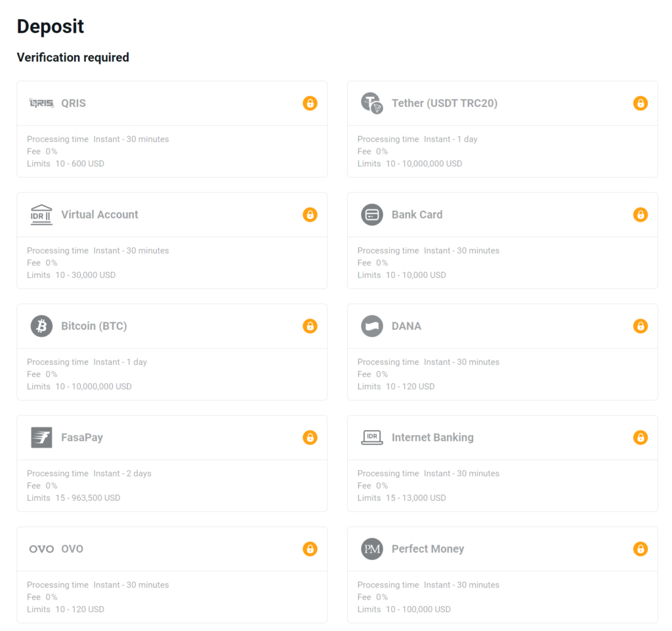This screenshot has width=672, height=631.
Task: Click the Perfect Money PM icon
Action: click(372, 549)
